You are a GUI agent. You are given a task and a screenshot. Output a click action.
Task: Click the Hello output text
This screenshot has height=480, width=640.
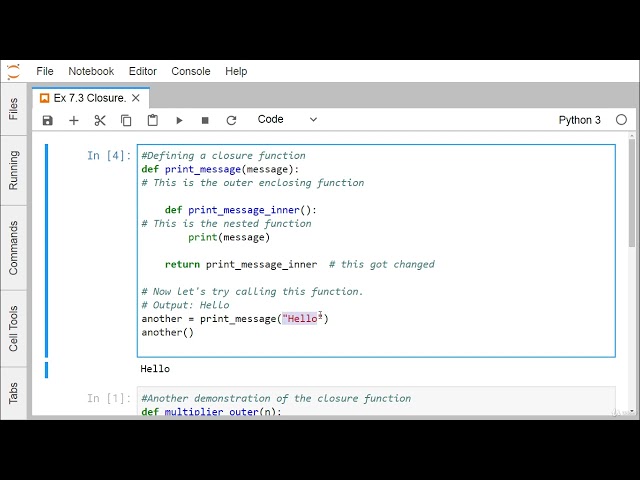click(155, 369)
